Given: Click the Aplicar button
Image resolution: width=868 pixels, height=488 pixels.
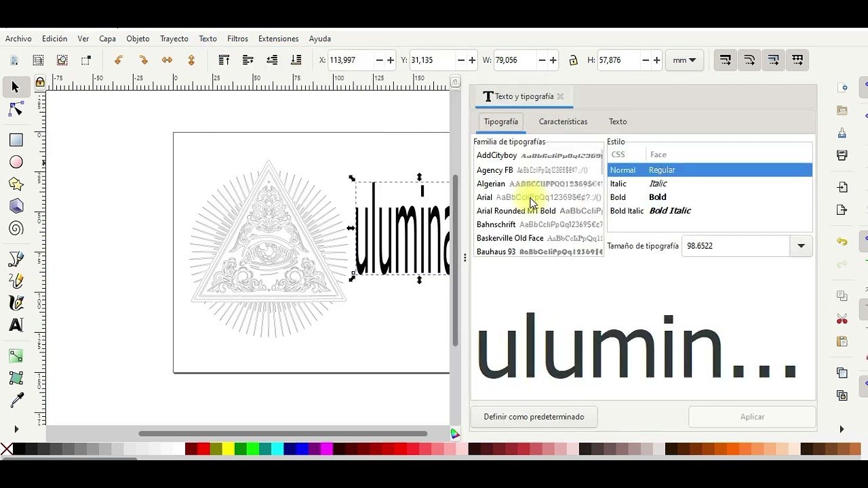Looking at the screenshot, I should click(x=752, y=417).
